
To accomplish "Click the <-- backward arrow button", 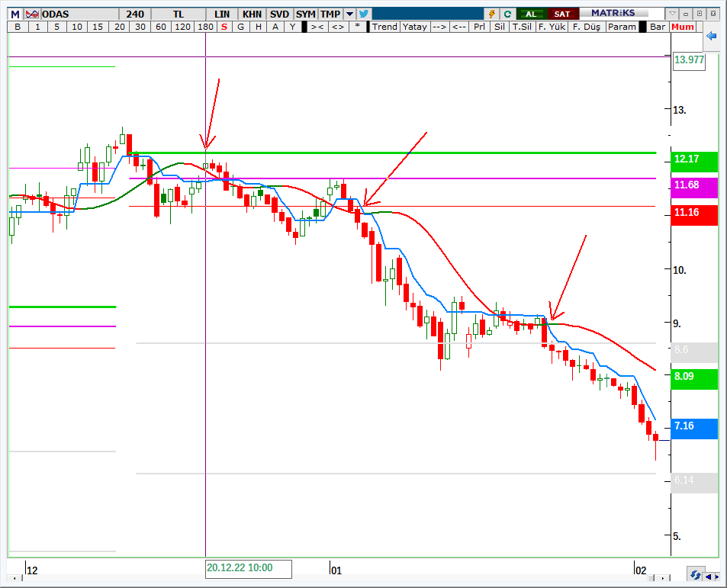I will (459, 27).
